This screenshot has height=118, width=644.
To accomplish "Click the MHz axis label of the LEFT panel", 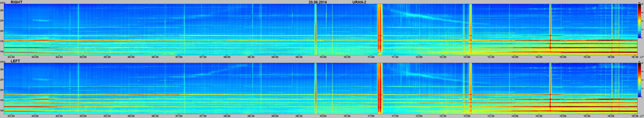I will click(x=3, y=62).
